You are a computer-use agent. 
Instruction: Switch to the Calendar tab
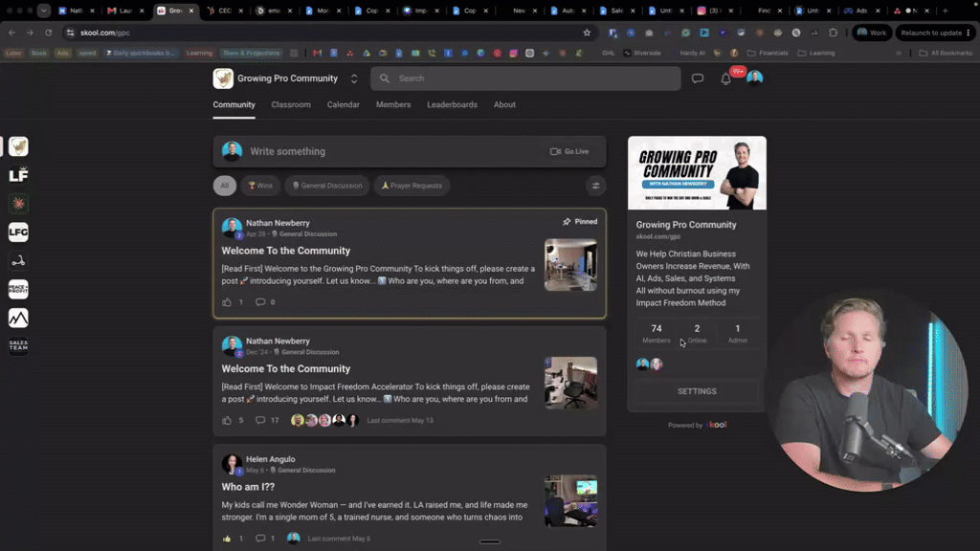coord(344,104)
